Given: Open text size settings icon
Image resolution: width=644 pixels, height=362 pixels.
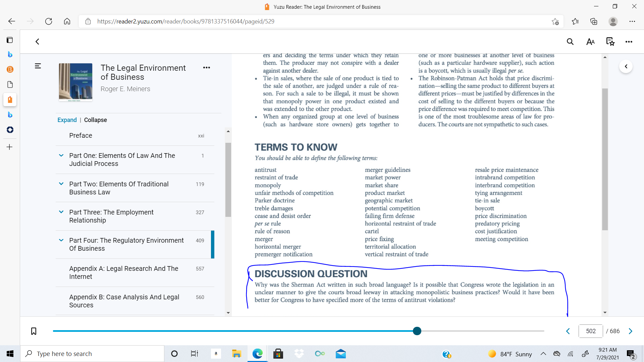Looking at the screenshot, I should pos(590,42).
